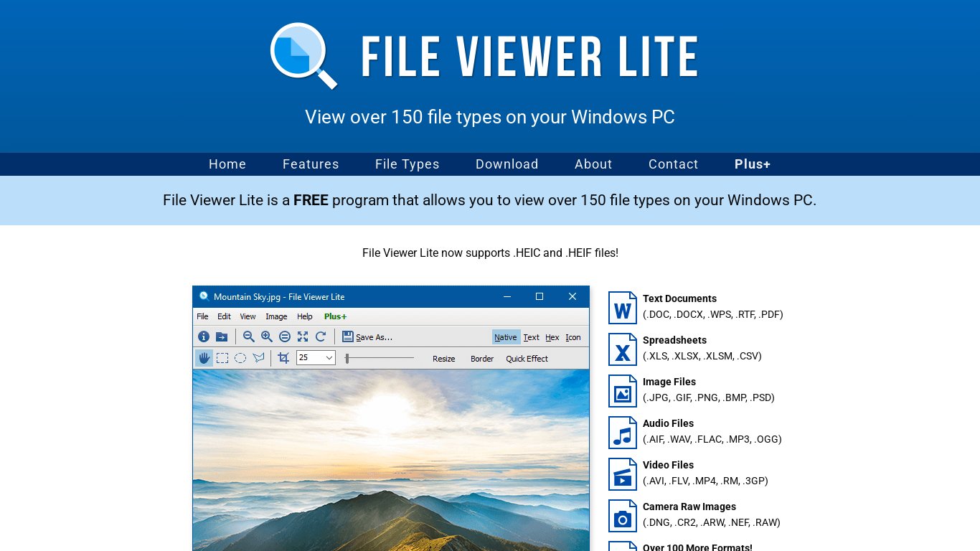
Task: Click the 'Text Documents' heading
Action: tap(679, 298)
